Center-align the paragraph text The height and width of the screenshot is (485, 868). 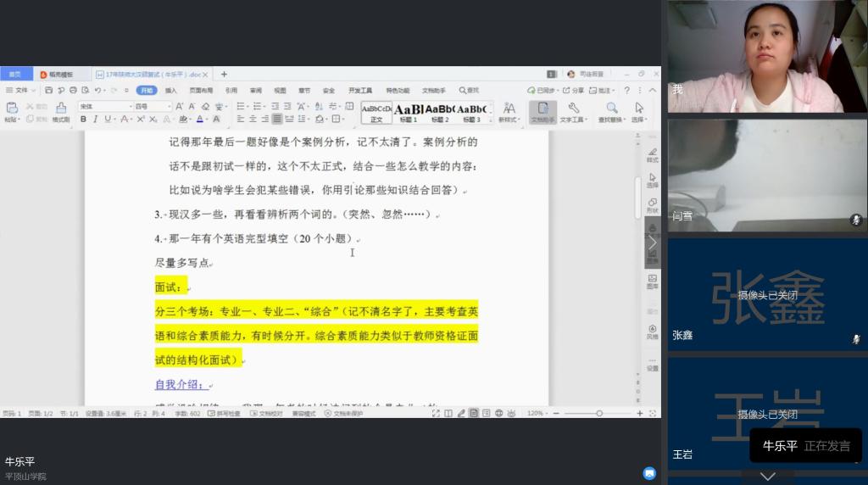(253, 120)
